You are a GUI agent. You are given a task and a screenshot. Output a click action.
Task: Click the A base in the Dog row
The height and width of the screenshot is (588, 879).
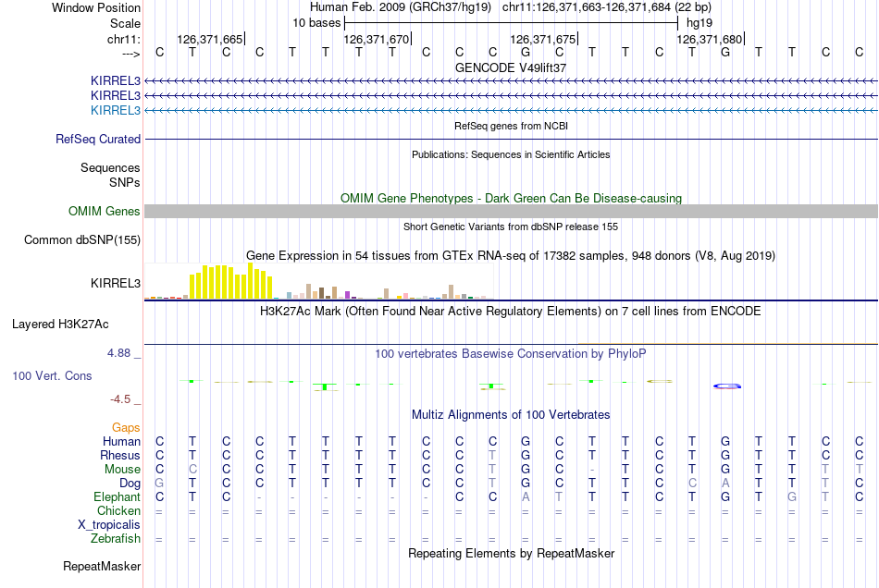pos(725,483)
